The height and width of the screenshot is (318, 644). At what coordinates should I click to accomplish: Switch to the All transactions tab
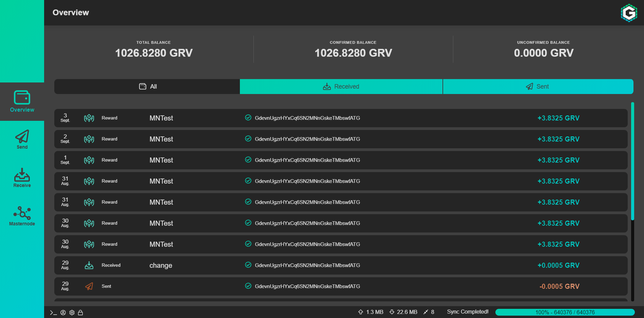coord(147,87)
